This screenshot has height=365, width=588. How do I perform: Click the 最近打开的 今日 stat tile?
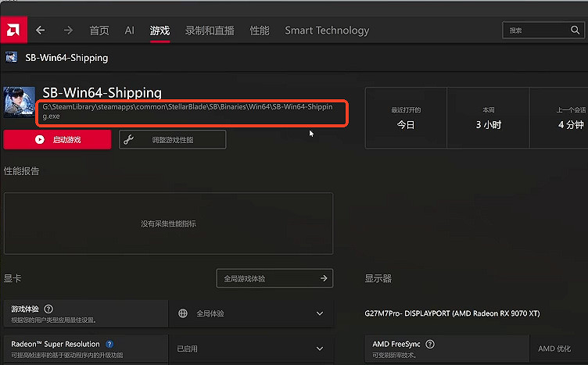(406, 118)
